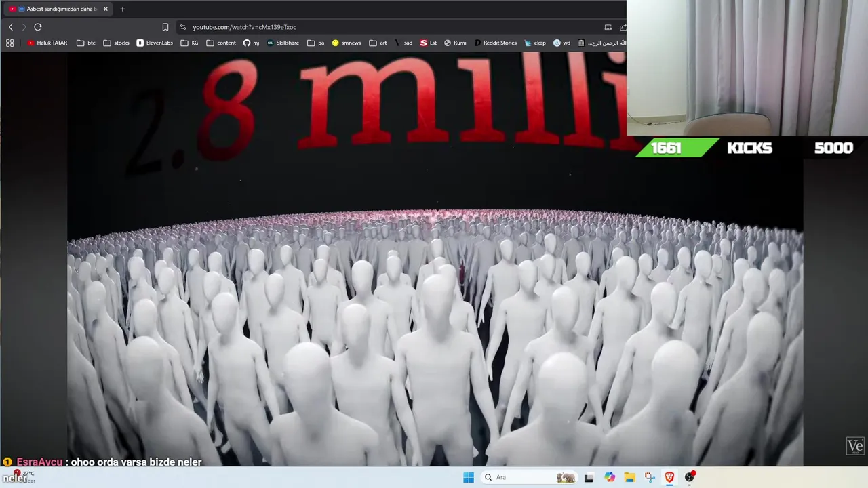Expand the btc bookmarks folder
This screenshot has height=488, width=868.
point(86,43)
